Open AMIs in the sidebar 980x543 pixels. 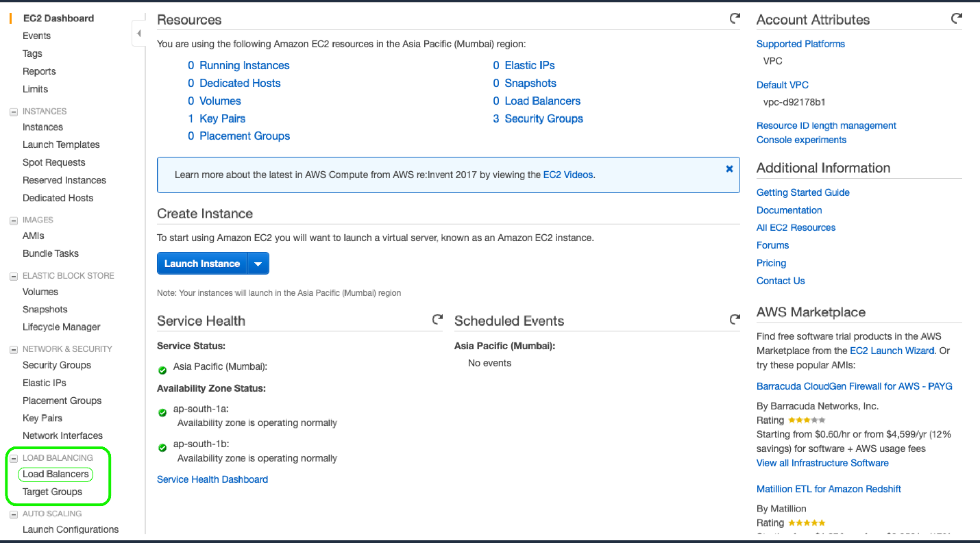point(33,236)
